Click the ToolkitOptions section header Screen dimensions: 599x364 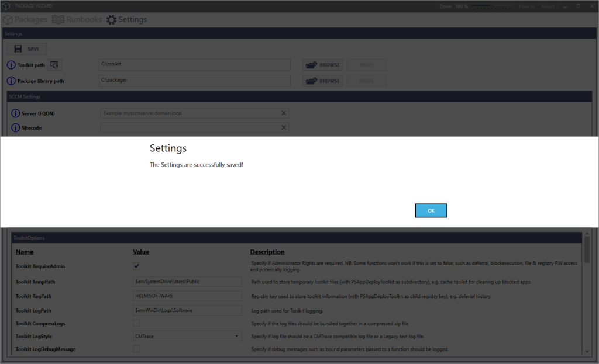coord(297,238)
